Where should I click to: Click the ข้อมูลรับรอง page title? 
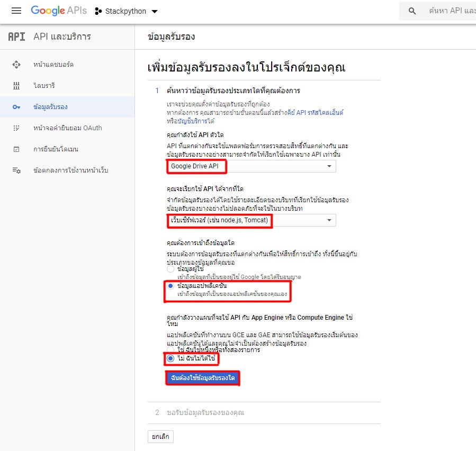171,37
